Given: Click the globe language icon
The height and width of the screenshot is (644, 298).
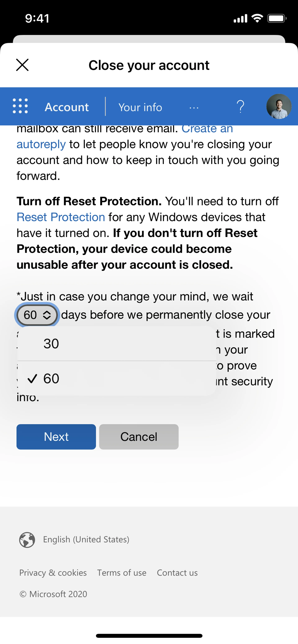Looking at the screenshot, I should [x=27, y=540].
